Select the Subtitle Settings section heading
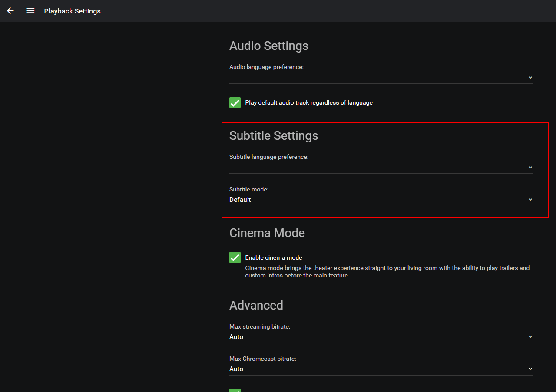 click(274, 135)
